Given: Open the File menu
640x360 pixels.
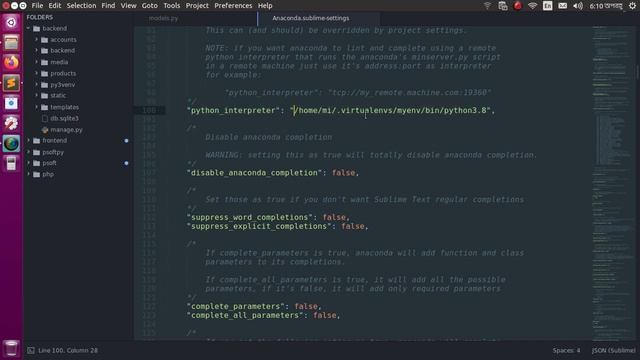Looking at the screenshot, I should 37,6.
